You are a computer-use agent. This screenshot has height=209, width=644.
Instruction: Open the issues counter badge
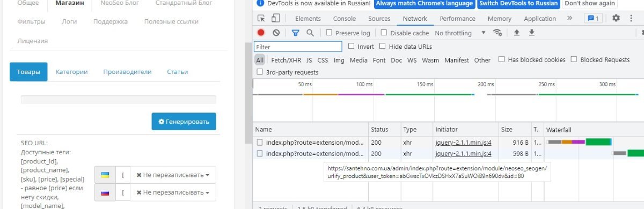click(x=593, y=18)
